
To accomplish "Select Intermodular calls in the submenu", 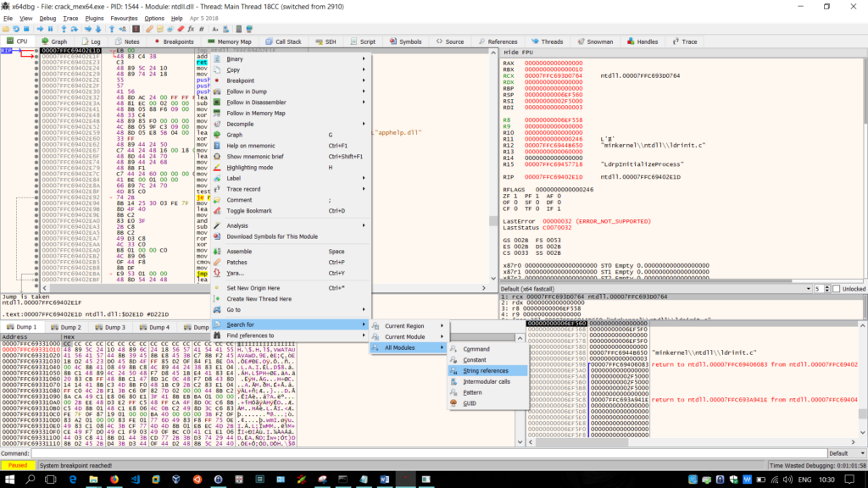I will pyautogui.click(x=486, y=381).
